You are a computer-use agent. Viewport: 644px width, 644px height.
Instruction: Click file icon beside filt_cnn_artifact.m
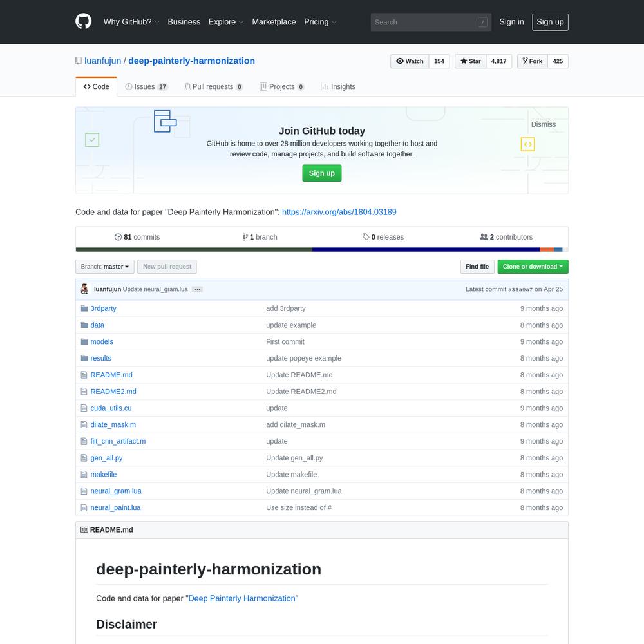pos(84,441)
